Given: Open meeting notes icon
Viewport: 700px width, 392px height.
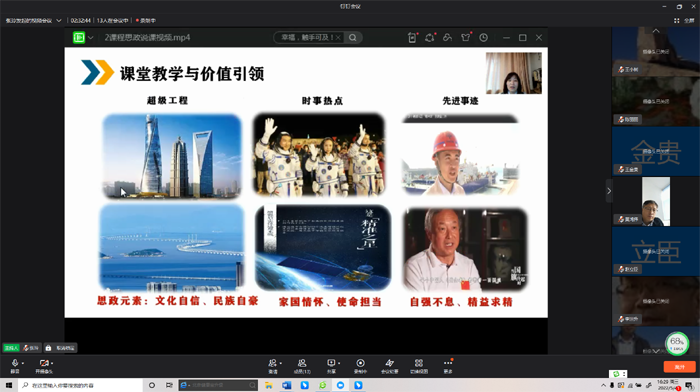Looking at the screenshot, I should tap(389, 366).
